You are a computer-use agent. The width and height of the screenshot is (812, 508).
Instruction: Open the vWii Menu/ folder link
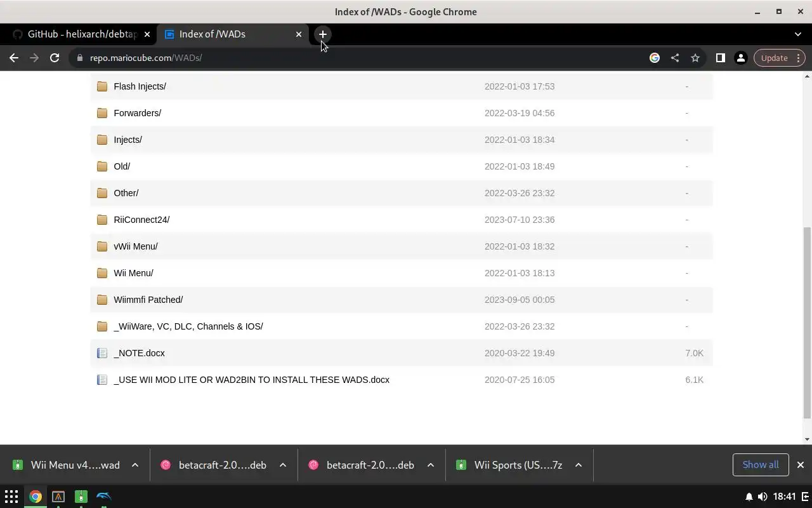click(136, 246)
